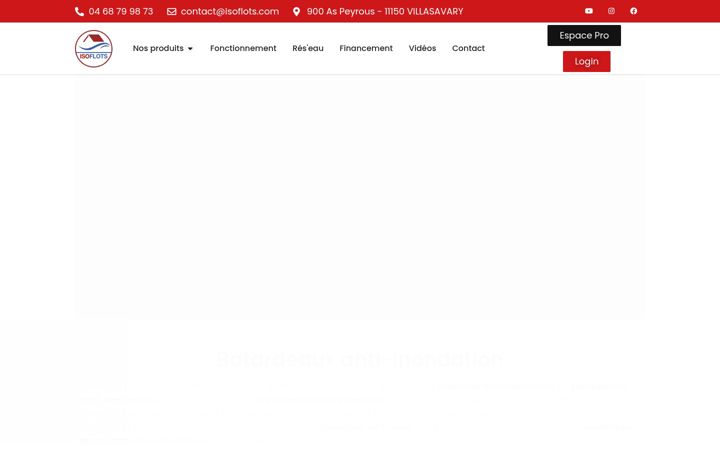The width and height of the screenshot is (720, 450).
Task: Open the Financement menu item
Action: click(366, 48)
